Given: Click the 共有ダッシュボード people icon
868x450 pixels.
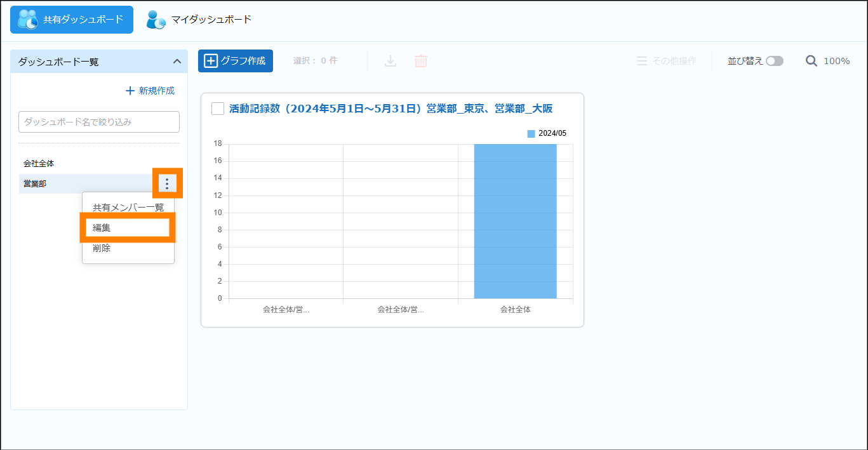Looking at the screenshot, I should point(28,20).
